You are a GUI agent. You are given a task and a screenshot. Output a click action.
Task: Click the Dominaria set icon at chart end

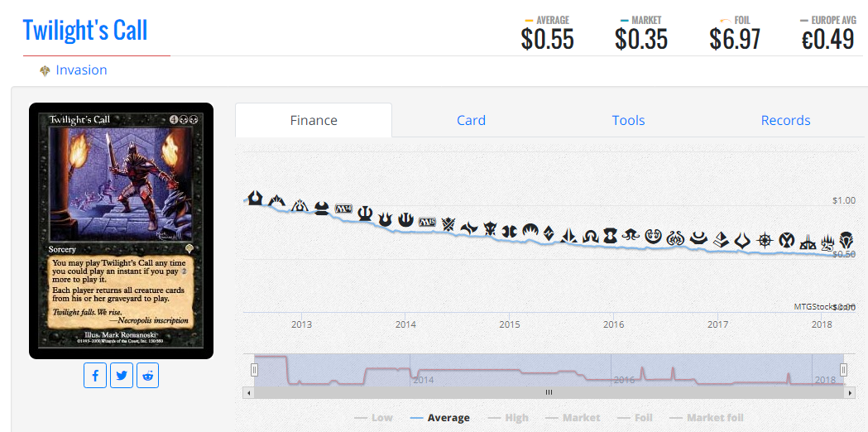(846, 240)
